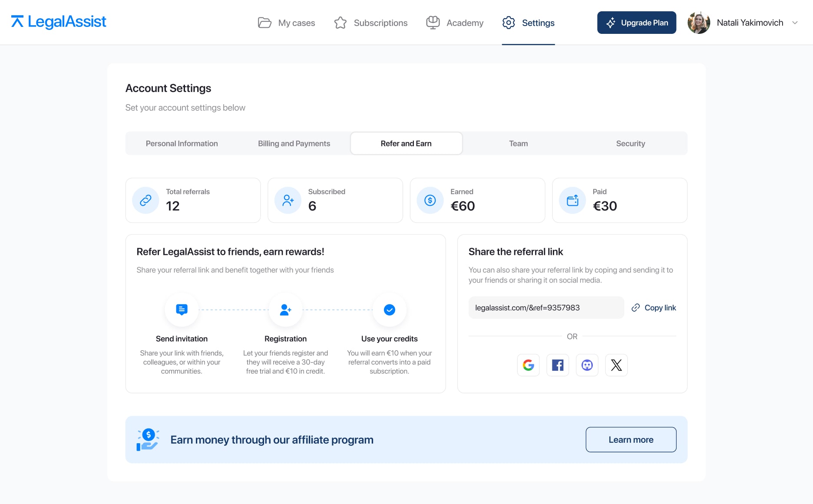
Task: Click the referral link input field
Action: point(546,307)
